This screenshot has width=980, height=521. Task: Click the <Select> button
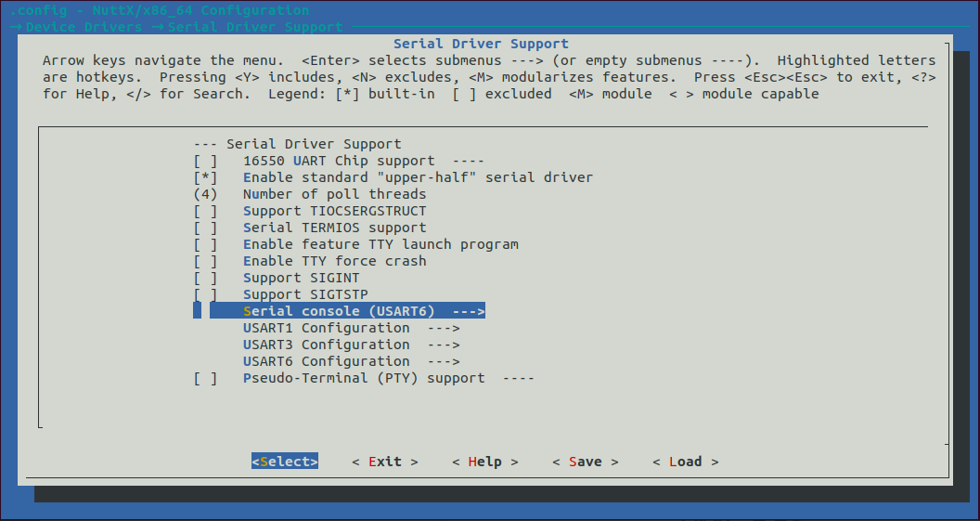[x=285, y=462]
